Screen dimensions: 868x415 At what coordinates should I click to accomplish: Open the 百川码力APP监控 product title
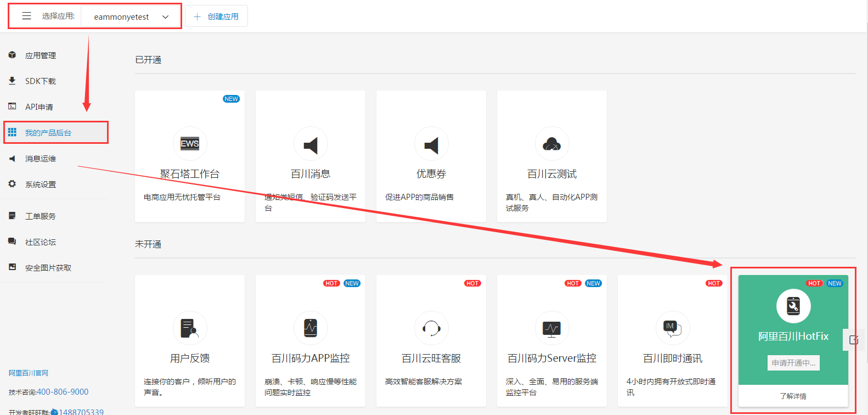pyautogui.click(x=311, y=358)
